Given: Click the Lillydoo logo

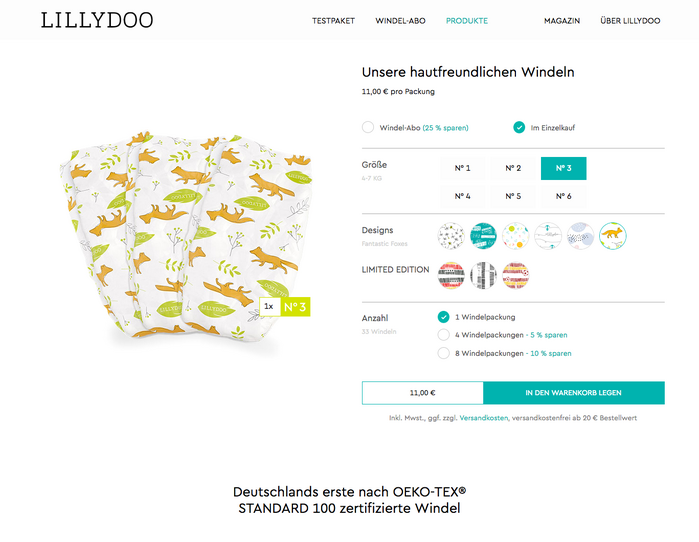Looking at the screenshot, I should coord(97,20).
